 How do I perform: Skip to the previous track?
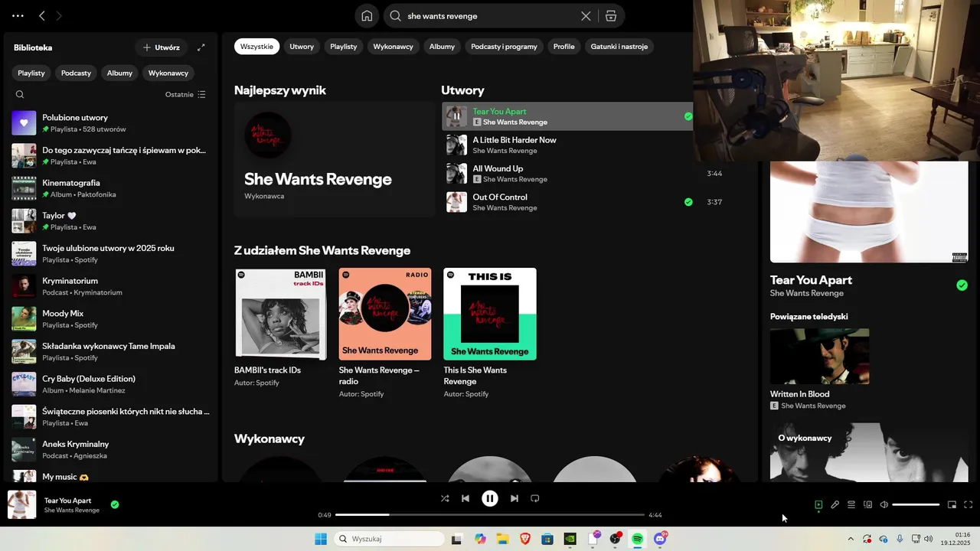click(465, 498)
